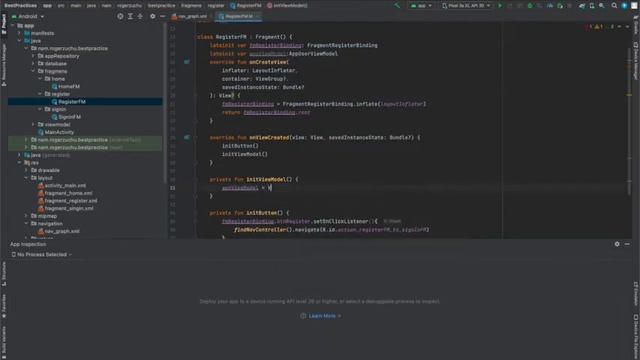Open fragment_singin.xml layout file
Image resolution: width=640 pixels, height=360 pixels.
pyautogui.click(x=65, y=208)
